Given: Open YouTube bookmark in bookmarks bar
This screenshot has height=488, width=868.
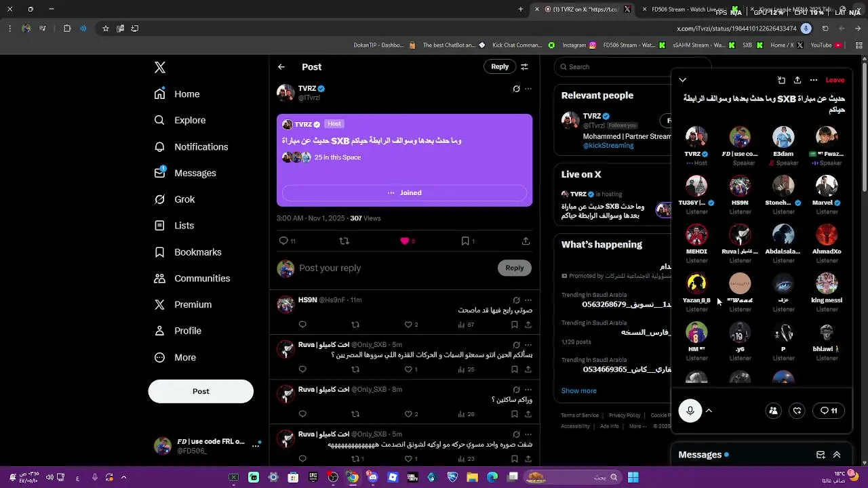Looking at the screenshot, I should tap(825, 45).
